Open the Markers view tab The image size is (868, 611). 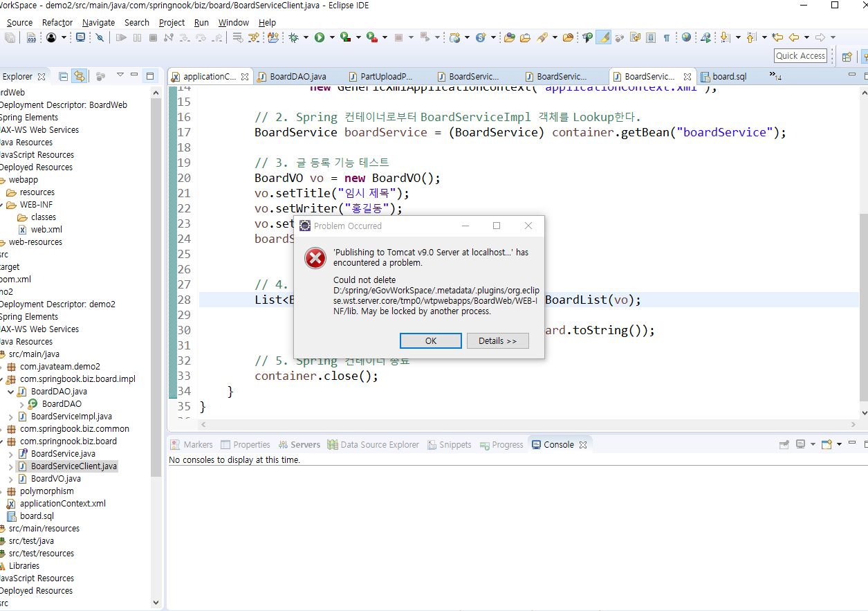(192, 444)
